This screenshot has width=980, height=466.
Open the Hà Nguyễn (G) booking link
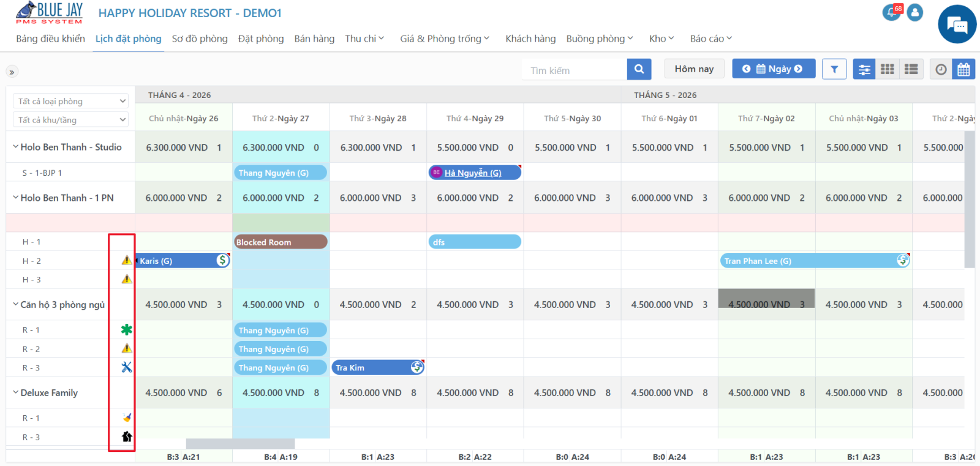(473, 173)
